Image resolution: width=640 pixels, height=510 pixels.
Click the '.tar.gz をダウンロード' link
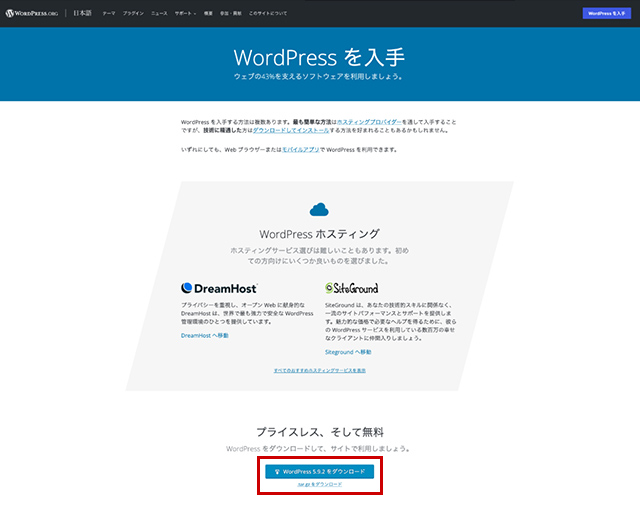[x=319, y=484]
